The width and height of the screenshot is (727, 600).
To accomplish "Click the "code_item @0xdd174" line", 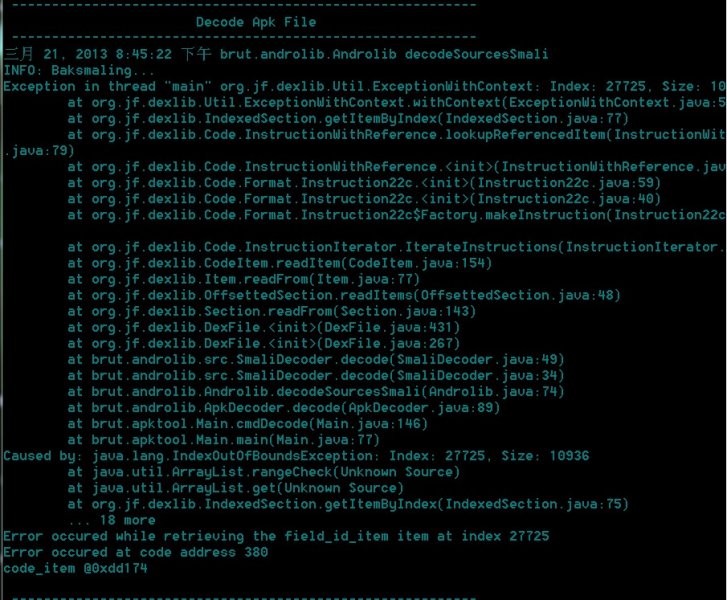I will click(x=76, y=568).
